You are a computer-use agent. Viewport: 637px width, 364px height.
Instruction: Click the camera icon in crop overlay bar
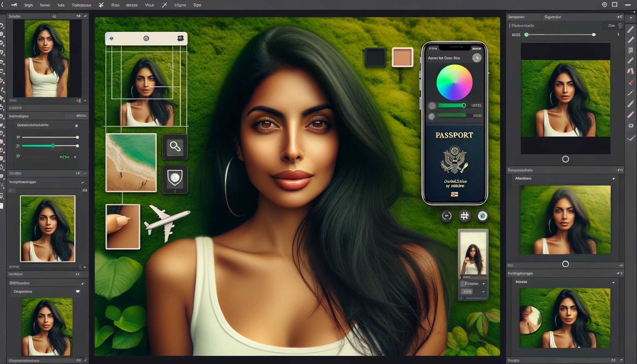coord(180,38)
